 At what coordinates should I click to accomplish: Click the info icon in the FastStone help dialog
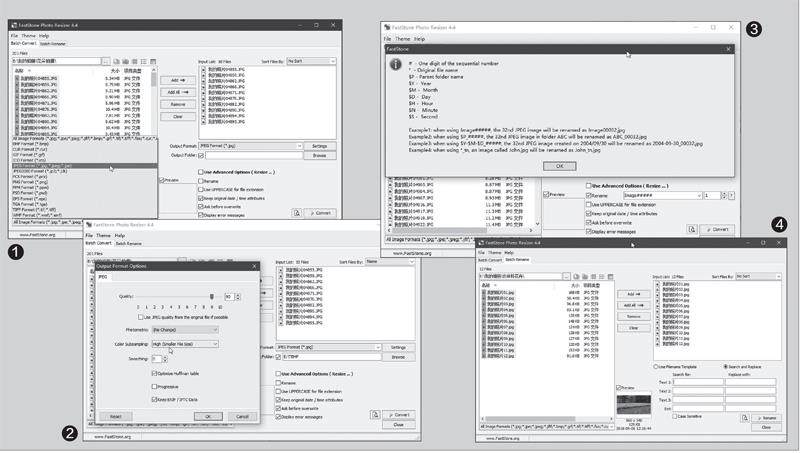click(396, 65)
